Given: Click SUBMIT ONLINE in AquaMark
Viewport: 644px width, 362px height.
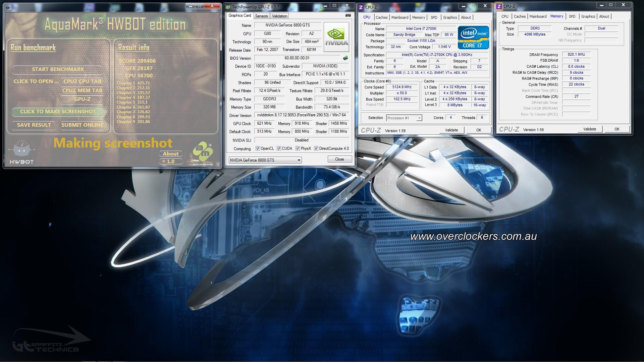Looking at the screenshot, I should pos(82,125).
